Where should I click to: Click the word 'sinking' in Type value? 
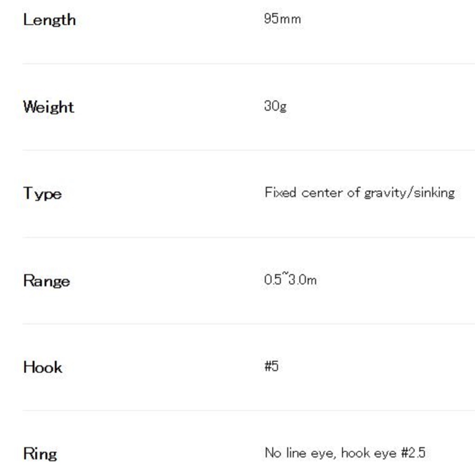435,193
